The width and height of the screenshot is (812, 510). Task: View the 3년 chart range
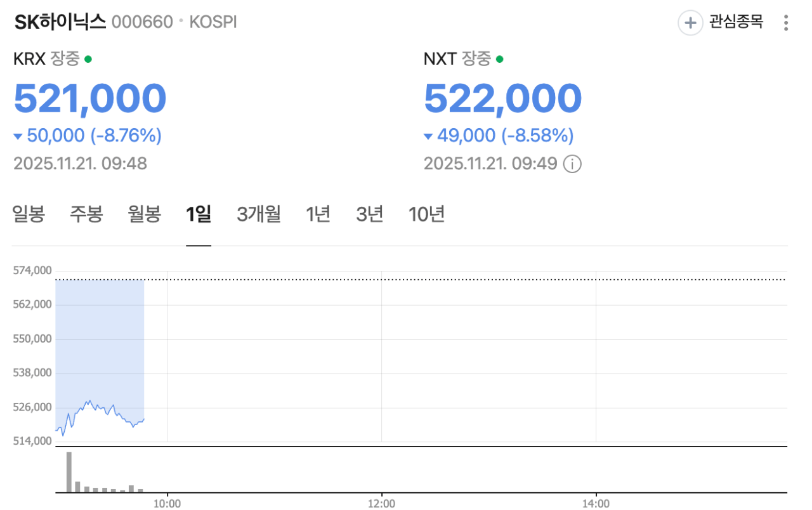tap(370, 214)
